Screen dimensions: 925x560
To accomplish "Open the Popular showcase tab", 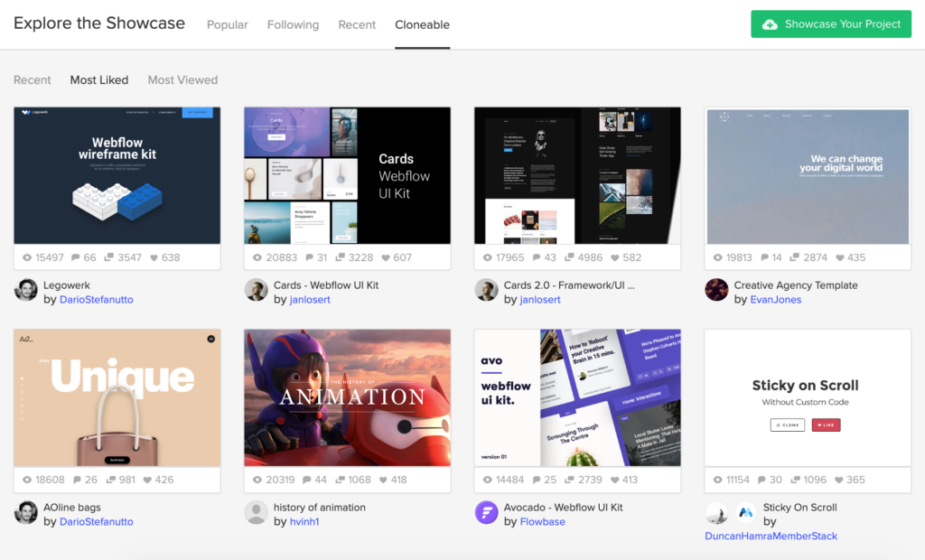I will pos(227,24).
